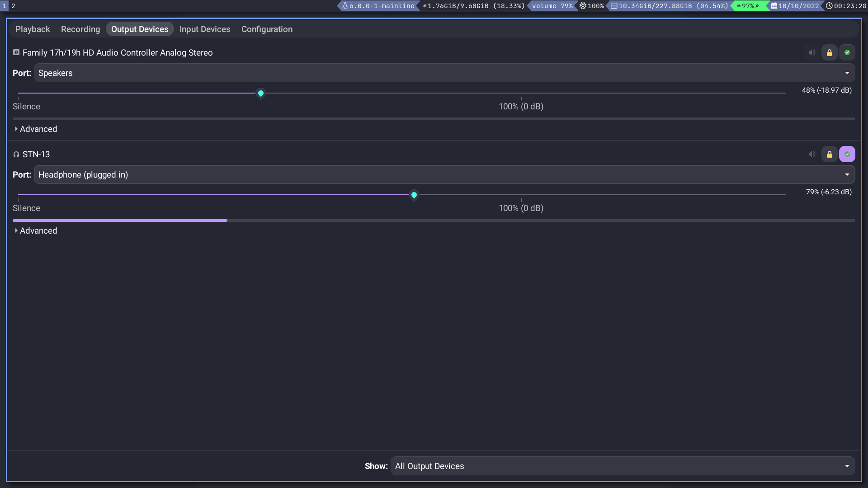This screenshot has width=868, height=488.
Task: Open the Headphone (plugged in) port dropdown
Action: click(444, 175)
